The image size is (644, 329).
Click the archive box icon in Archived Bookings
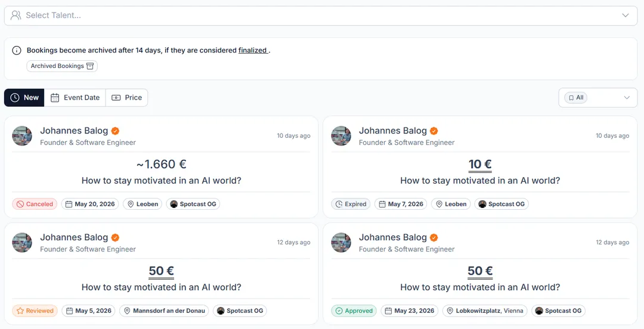click(x=90, y=66)
